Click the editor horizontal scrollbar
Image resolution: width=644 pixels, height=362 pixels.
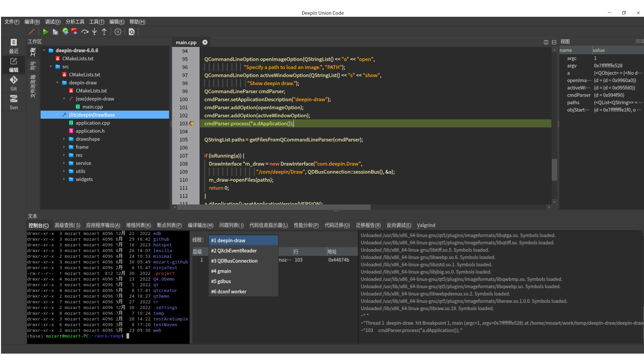coord(273,207)
